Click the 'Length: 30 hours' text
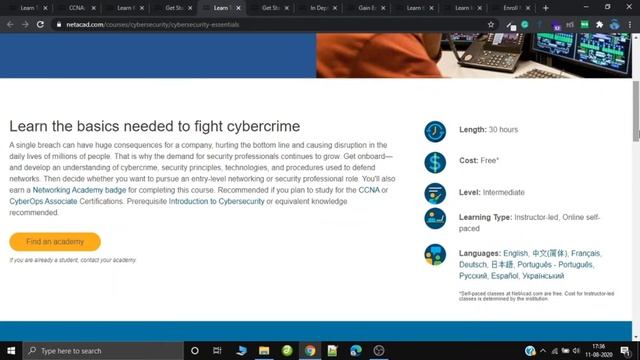Viewport: 640px width, 360px height. click(x=488, y=130)
